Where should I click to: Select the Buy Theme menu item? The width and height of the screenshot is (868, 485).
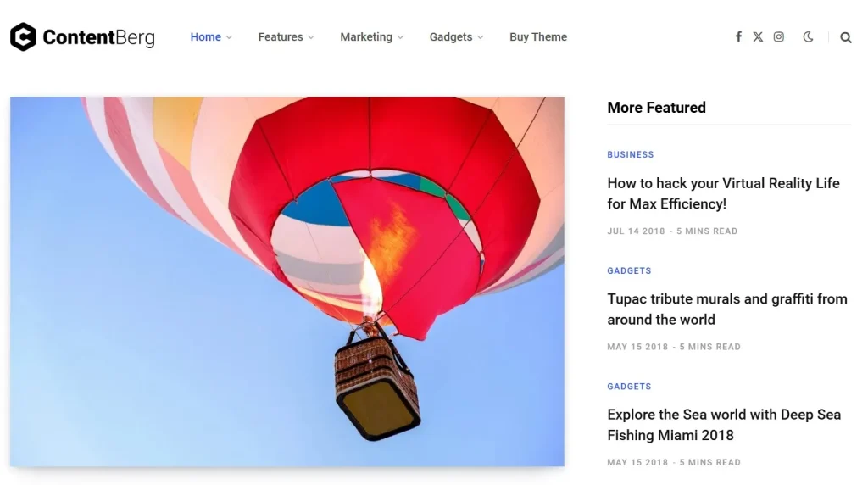click(x=538, y=37)
